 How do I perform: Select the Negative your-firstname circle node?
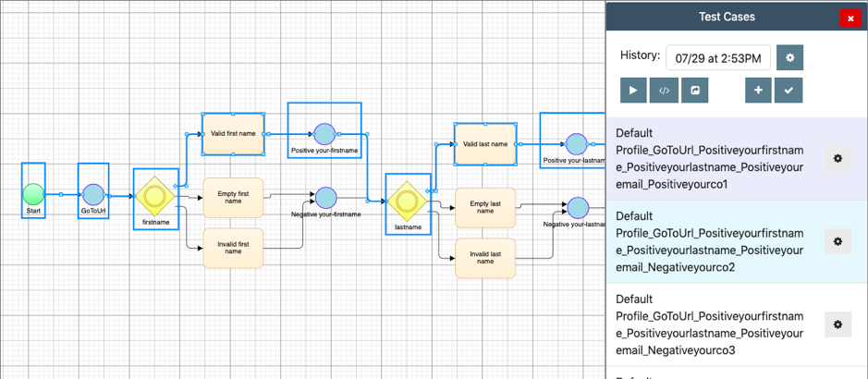pos(326,198)
